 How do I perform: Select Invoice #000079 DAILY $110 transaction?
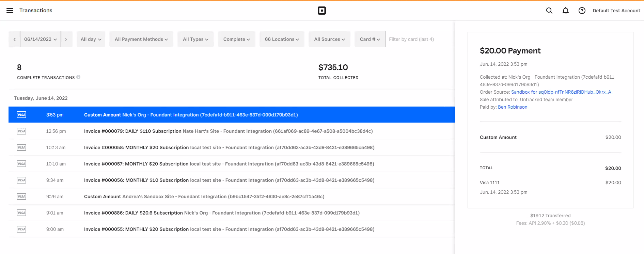point(232,131)
